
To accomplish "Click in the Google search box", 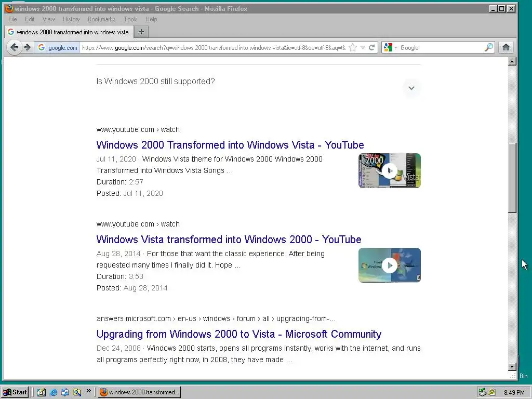I will (x=441, y=47).
